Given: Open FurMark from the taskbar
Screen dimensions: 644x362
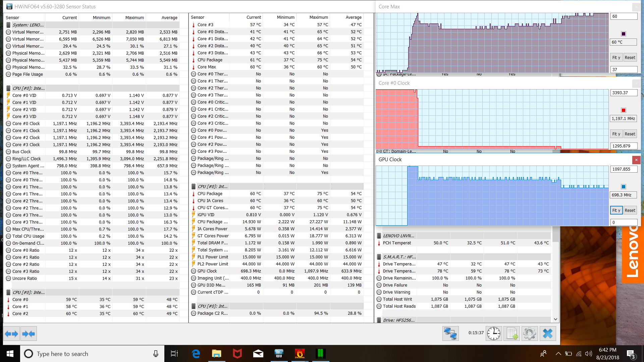Looking at the screenshot, I should [x=300, y=354].
